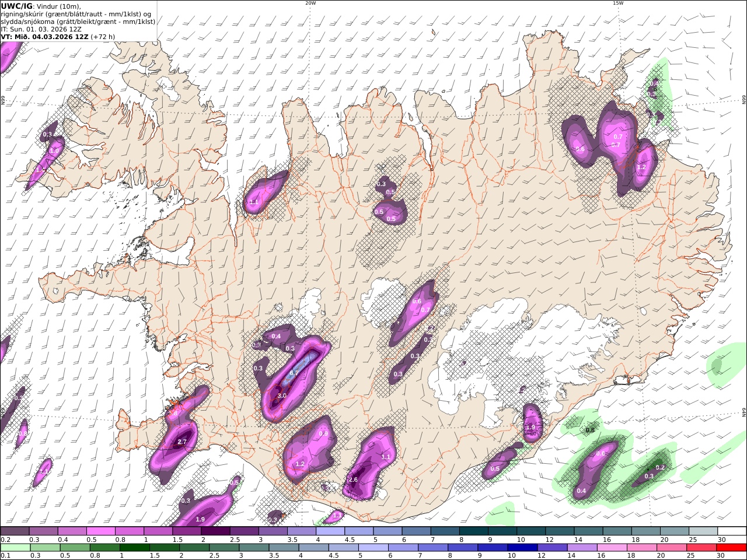
Task: Click the 15W longitude label
Action: pos(617,3)
